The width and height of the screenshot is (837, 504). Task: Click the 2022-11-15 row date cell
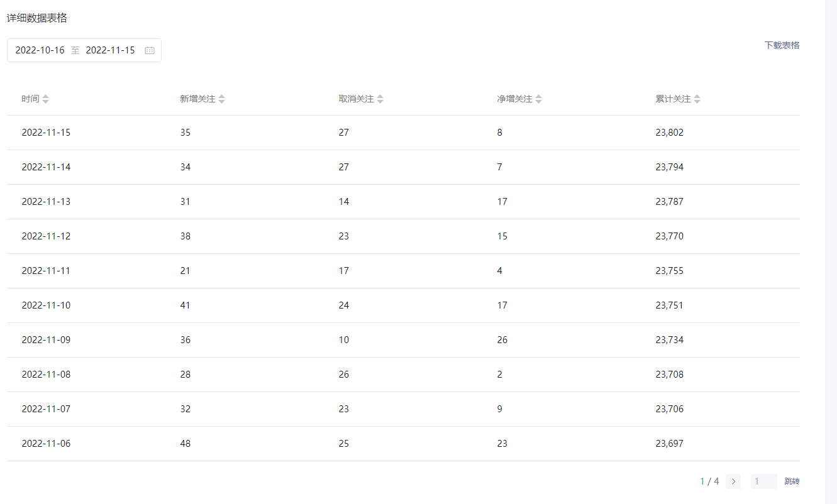tap(46, 133)
